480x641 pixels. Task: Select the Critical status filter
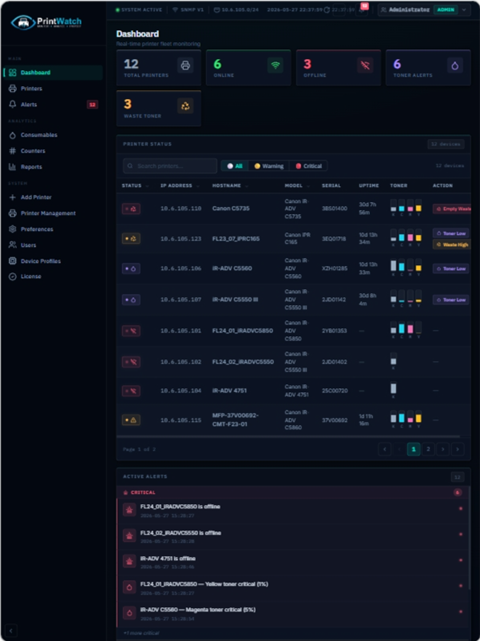(309, 166)
